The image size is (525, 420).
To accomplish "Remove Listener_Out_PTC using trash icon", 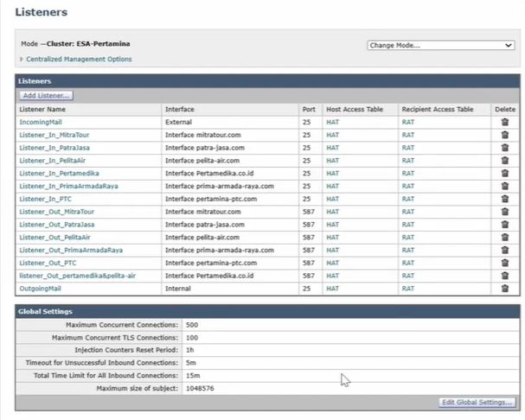I will [x=504, y=262].
